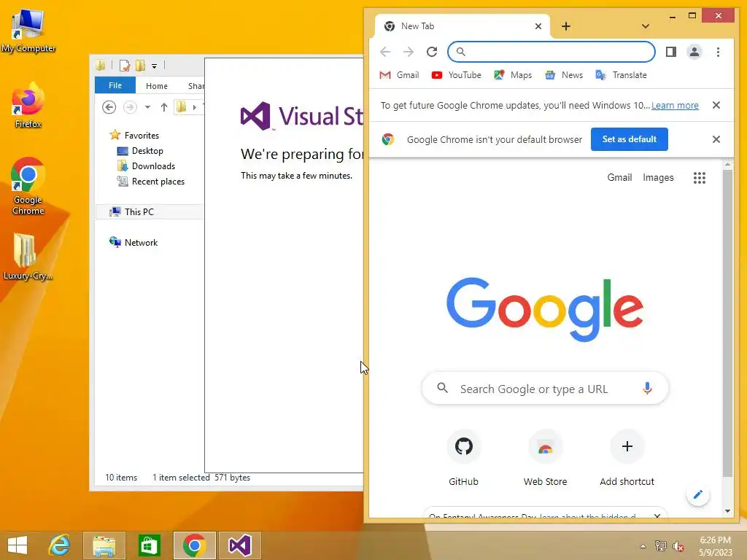Viewport: 747px width, 560px height.
Task: Select This PC in navigation pane
Action: tap(131, 212)
